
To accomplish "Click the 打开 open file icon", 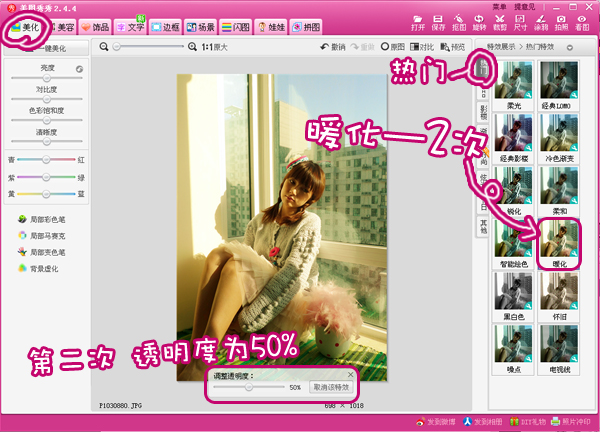I will coord(418,23).
